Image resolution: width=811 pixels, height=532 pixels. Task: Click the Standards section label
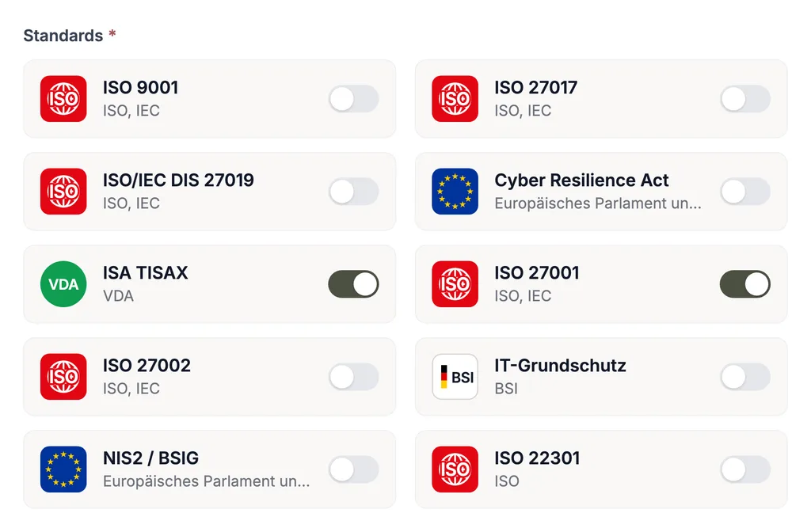point(63,36)
